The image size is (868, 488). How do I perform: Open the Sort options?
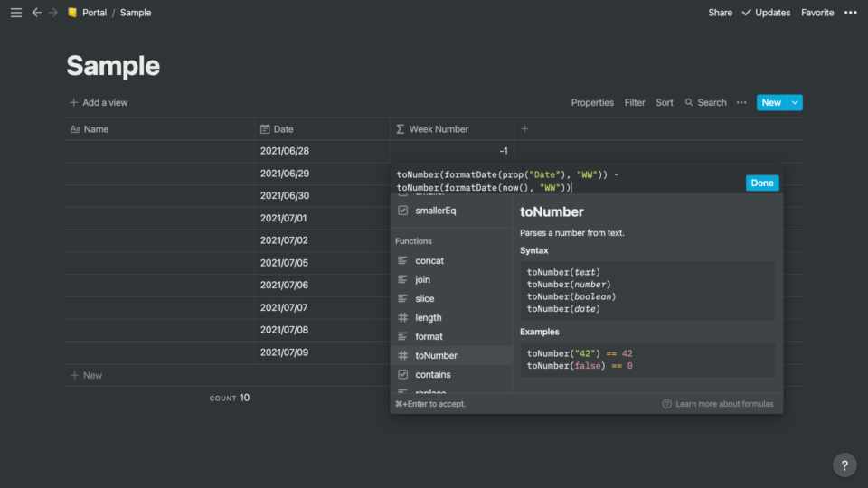pyautogui.click(x=665, y=102)
